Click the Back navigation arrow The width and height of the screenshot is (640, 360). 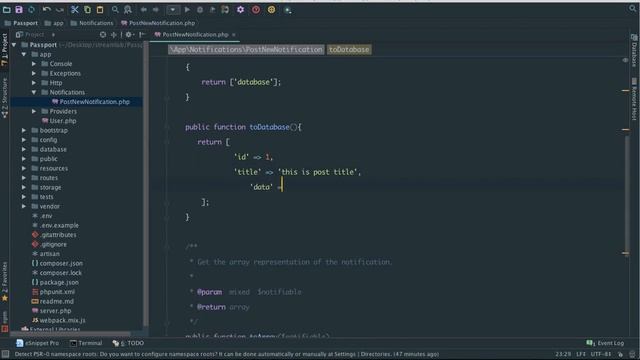(143, 9)
